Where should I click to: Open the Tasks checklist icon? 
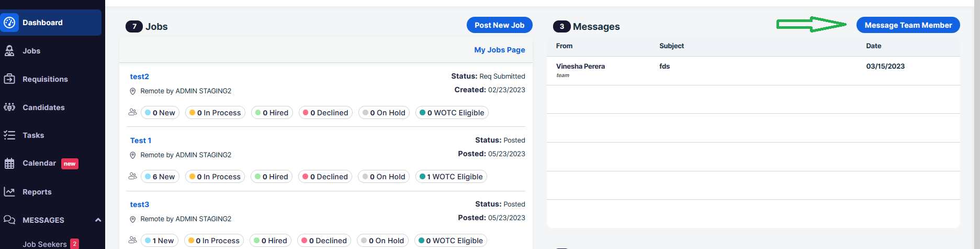pos(9,135)
